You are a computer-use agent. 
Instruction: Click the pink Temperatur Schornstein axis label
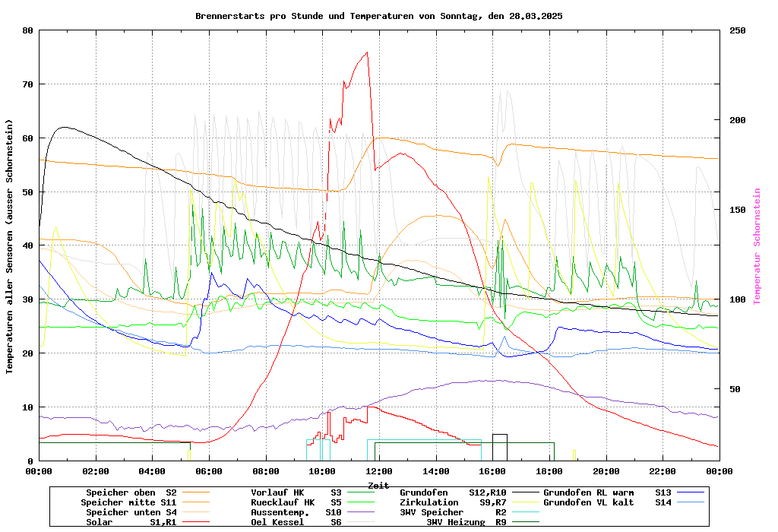point(757,245)
